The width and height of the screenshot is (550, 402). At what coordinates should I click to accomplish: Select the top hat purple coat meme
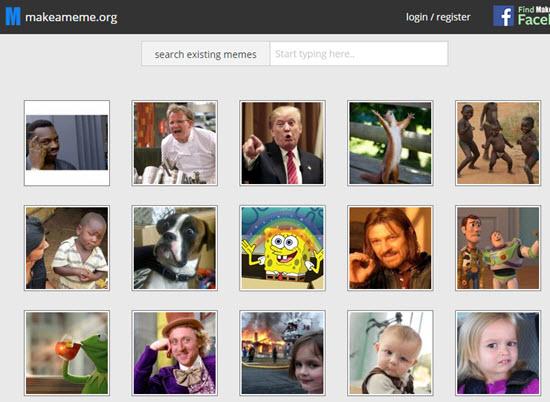pyautogui.click(x=175, y=353)
